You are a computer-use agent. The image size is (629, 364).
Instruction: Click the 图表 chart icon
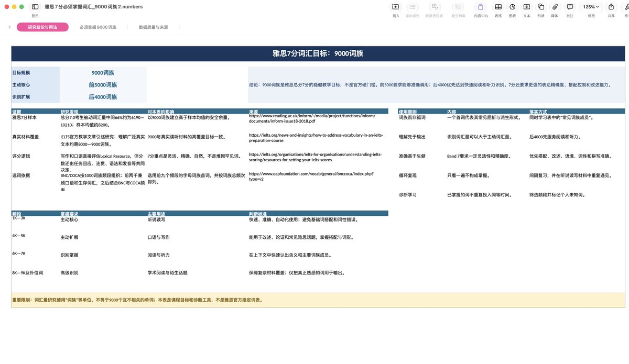(x=512, y=7)
